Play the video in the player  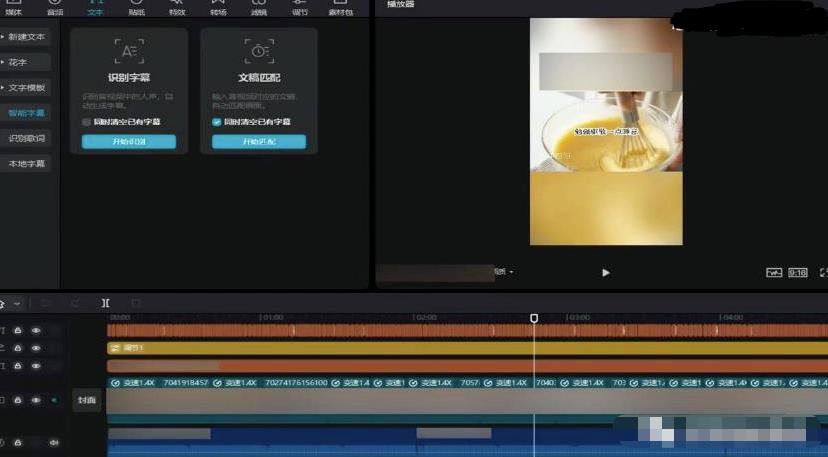606,272
